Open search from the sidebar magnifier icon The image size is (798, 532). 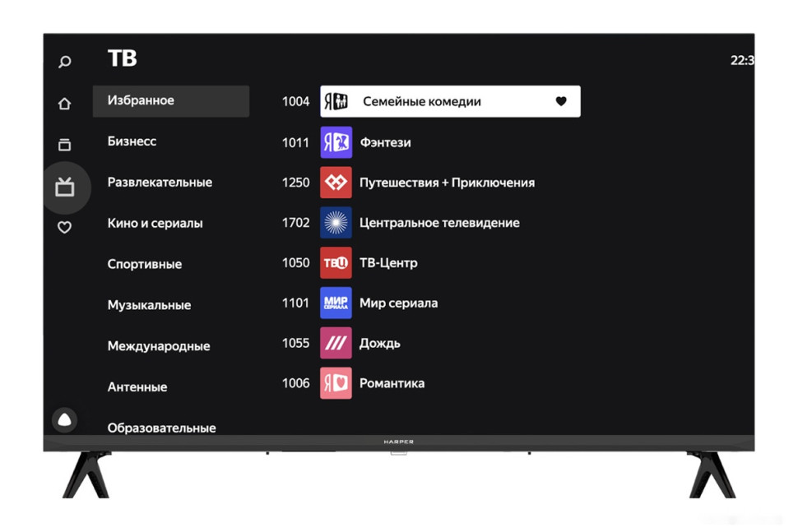pyautogui.click(x=65, y=62)
